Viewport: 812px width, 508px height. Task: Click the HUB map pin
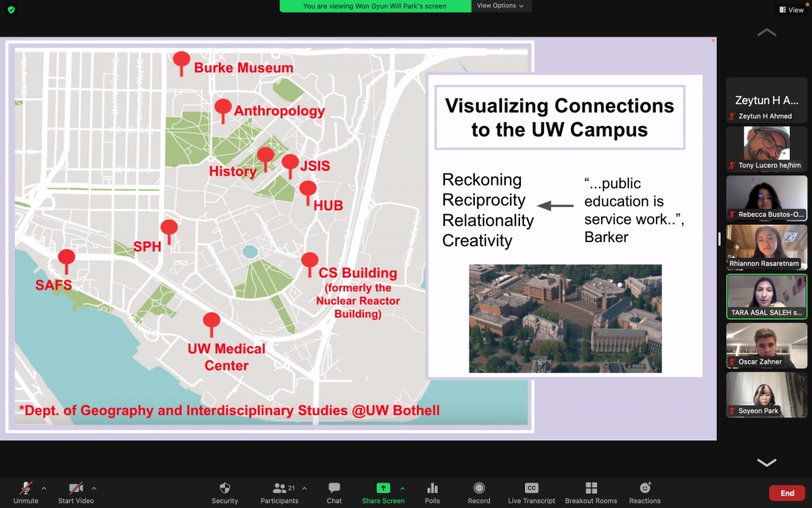coord(308,192)
